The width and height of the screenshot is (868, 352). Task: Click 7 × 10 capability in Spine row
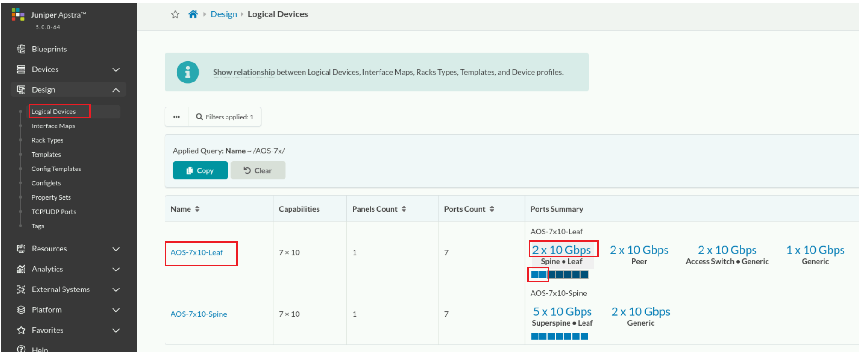pyautogui.click(x=289, y=314)
